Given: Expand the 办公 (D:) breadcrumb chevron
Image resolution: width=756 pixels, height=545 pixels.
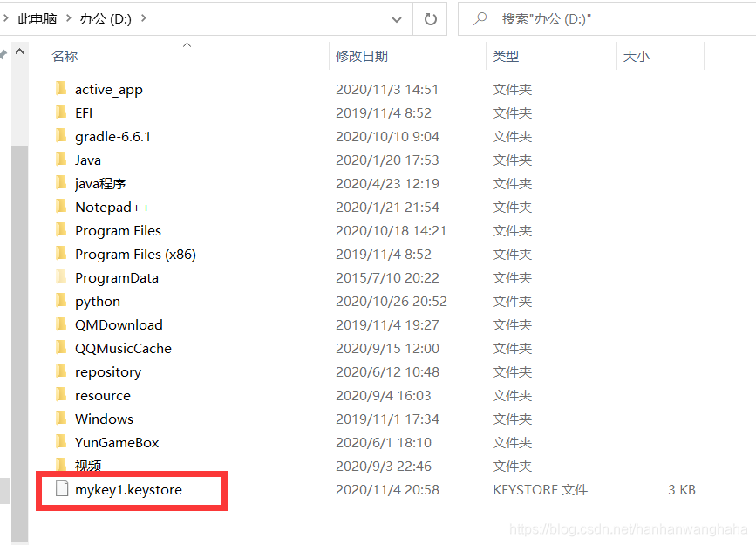Looking at the screenshot, I should [144, 18].
